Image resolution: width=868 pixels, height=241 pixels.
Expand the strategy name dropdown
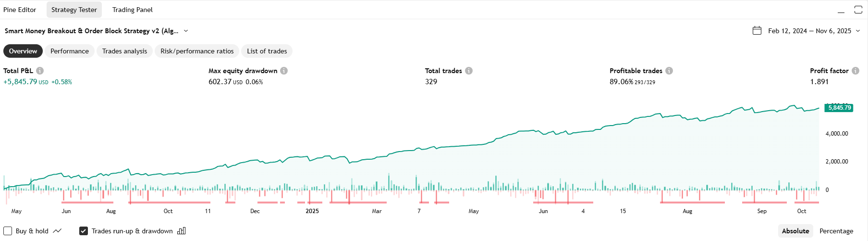click(186, 31)
